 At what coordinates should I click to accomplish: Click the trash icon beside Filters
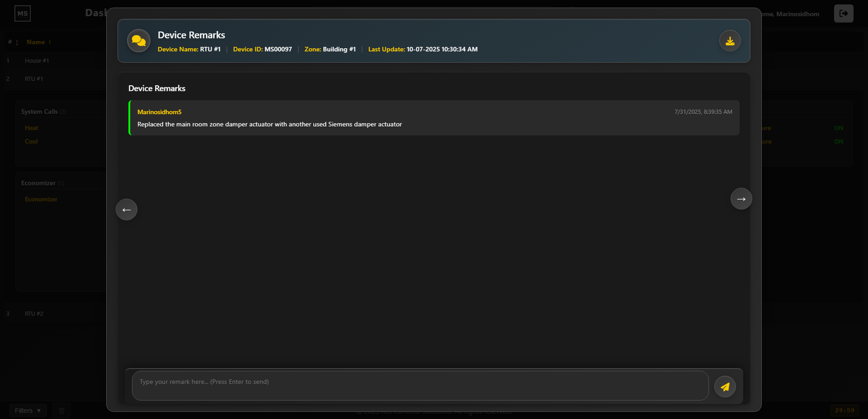click(61, 411)
